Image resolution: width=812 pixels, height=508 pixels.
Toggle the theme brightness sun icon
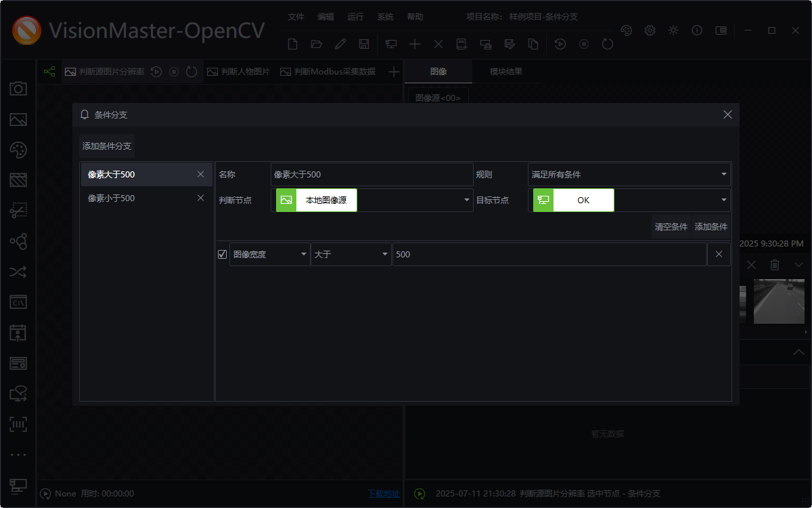point(673,30)
